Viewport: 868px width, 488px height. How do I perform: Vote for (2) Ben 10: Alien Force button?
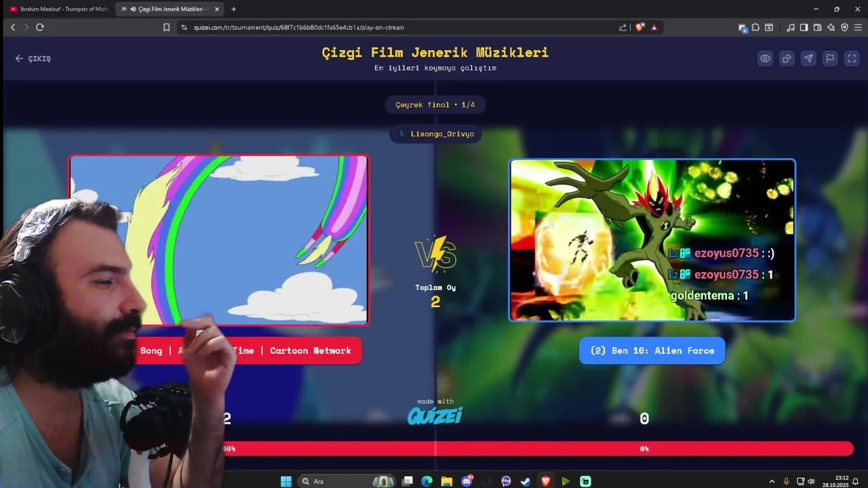pyautogui.click(x=652, y=350)
